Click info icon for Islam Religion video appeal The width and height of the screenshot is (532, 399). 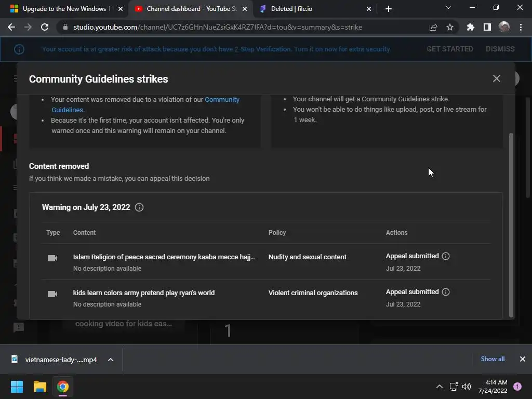point(446,256)
